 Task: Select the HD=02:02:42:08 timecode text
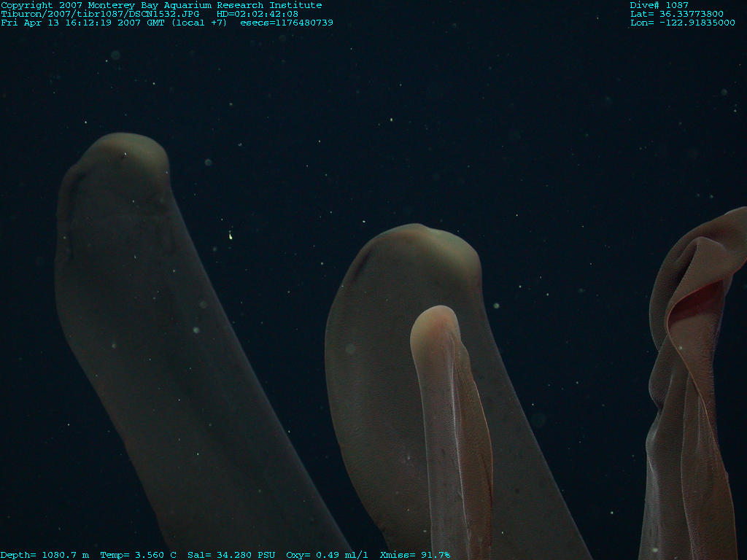point(258,14)
